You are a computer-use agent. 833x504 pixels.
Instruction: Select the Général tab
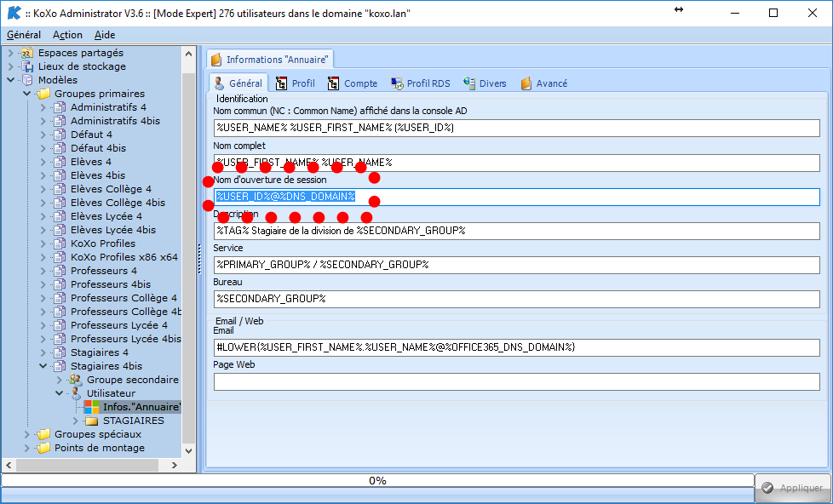(x=238, y=83)
